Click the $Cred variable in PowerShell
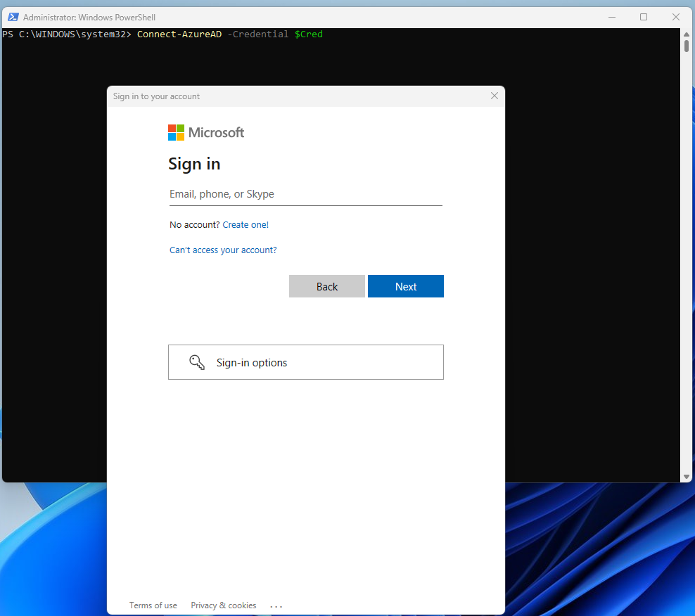The image size is (695, 616). pyautogui.click(x=309, y=34)
